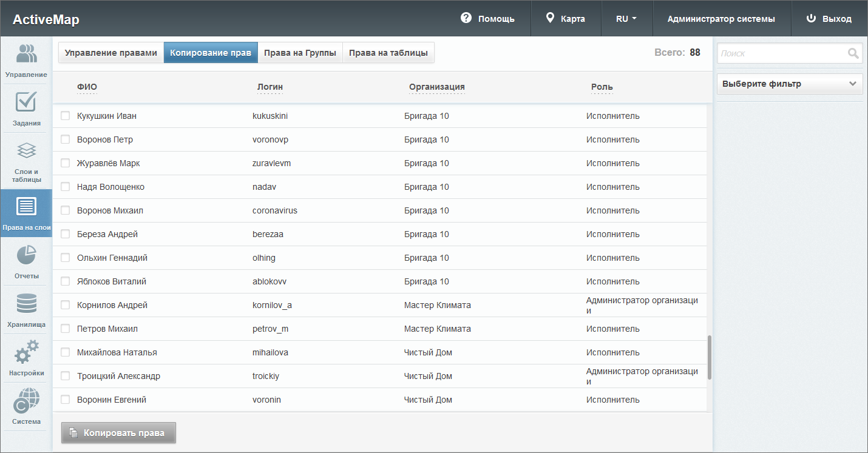This screenshot has width=868, height=453.
Task: Click the Выход logout button
Action: tap(829, 19)
